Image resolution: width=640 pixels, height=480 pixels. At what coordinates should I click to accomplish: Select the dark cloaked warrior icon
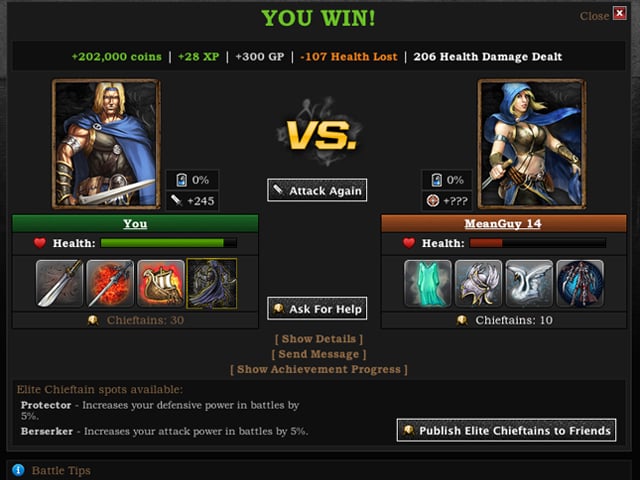coord(211,283)
